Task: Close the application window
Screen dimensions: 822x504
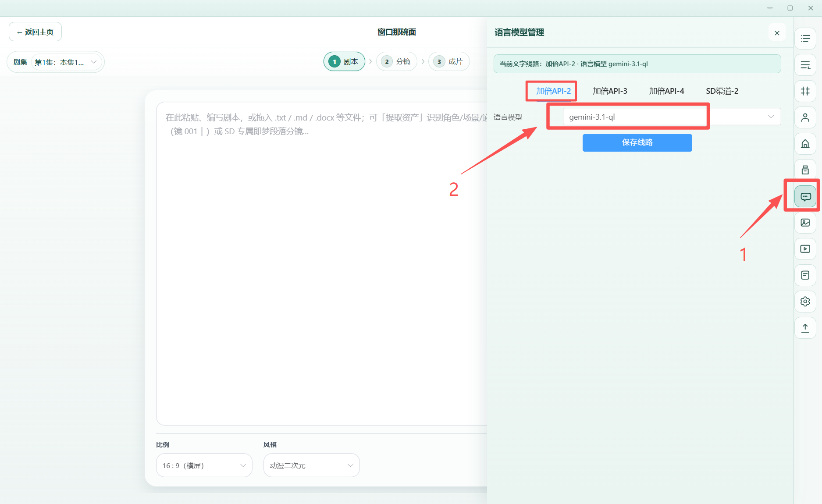Action: [x=811, y=8]
